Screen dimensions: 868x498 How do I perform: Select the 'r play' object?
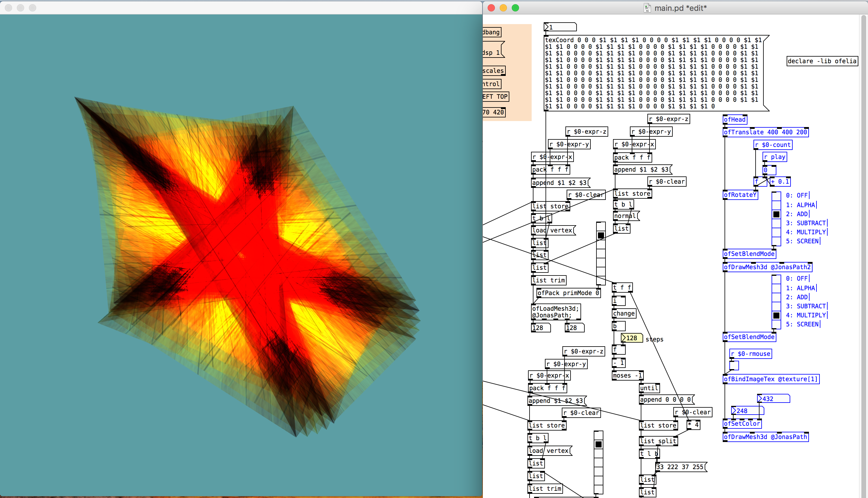click(775, 157)
